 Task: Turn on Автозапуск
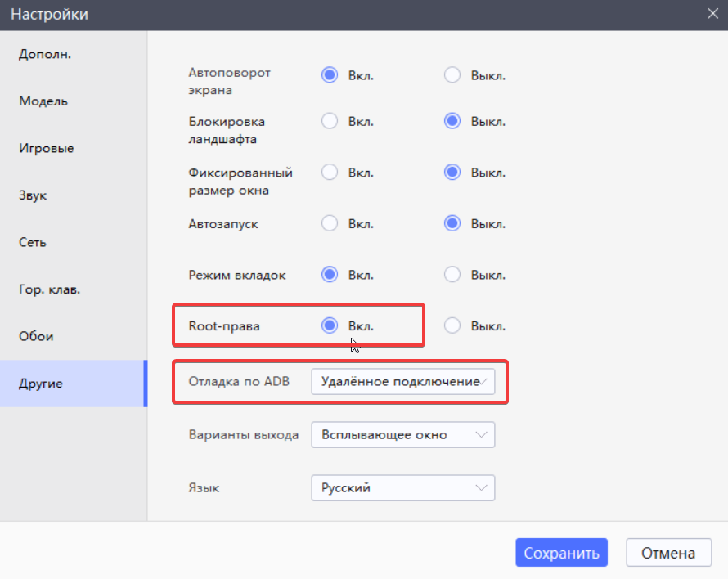tap(330, 222)
